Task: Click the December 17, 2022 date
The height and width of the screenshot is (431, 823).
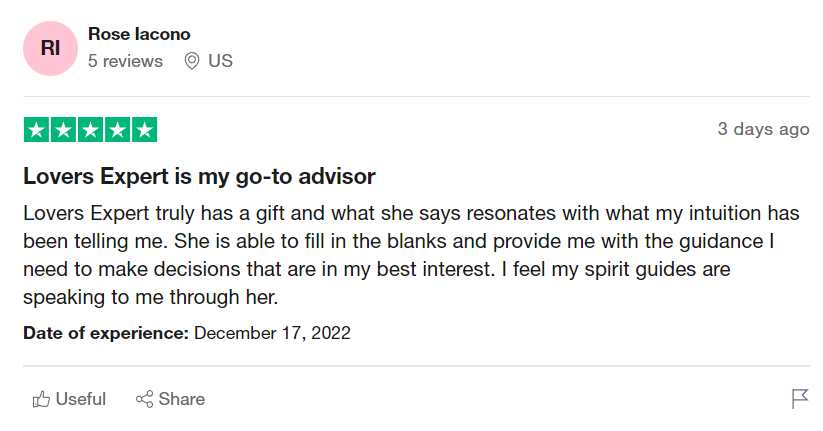Action: coord(272,333)
